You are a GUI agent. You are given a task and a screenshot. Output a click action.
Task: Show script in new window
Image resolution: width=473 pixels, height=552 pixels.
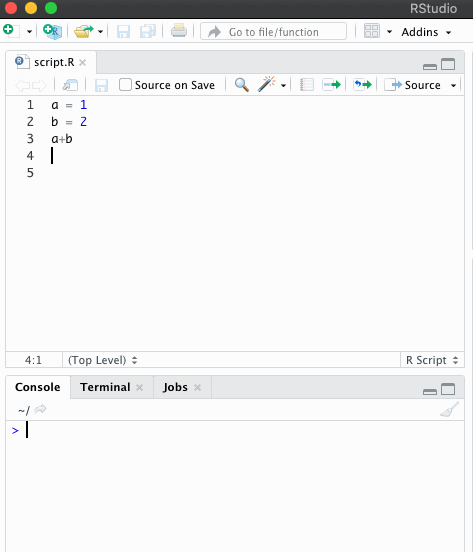point(70,85)
